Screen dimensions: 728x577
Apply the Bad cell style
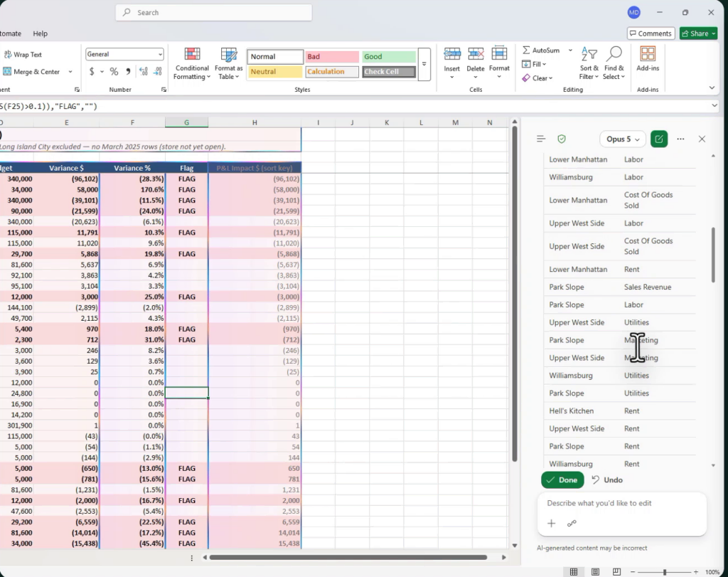(332, 57)
